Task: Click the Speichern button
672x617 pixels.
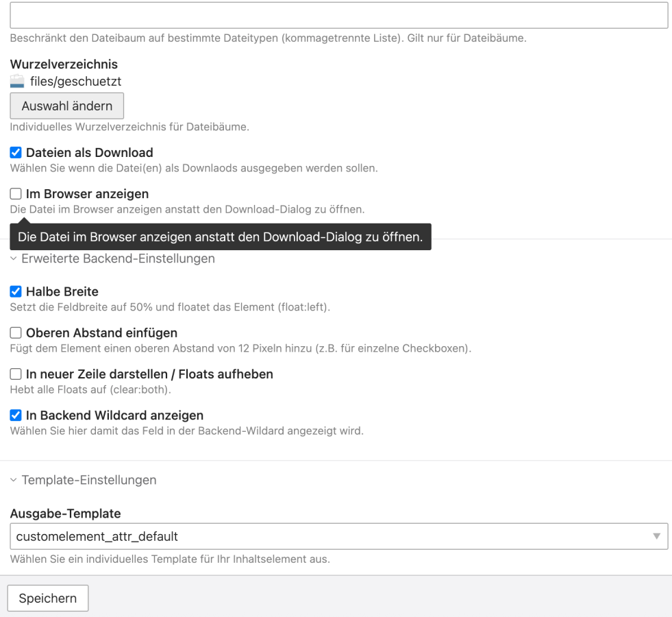Action: point(48,598)
